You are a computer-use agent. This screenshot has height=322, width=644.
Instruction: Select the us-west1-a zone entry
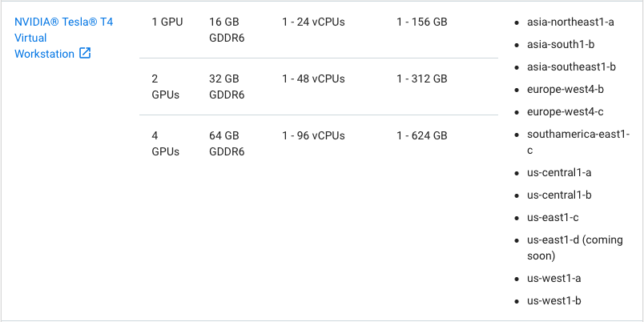coord(553,279)
